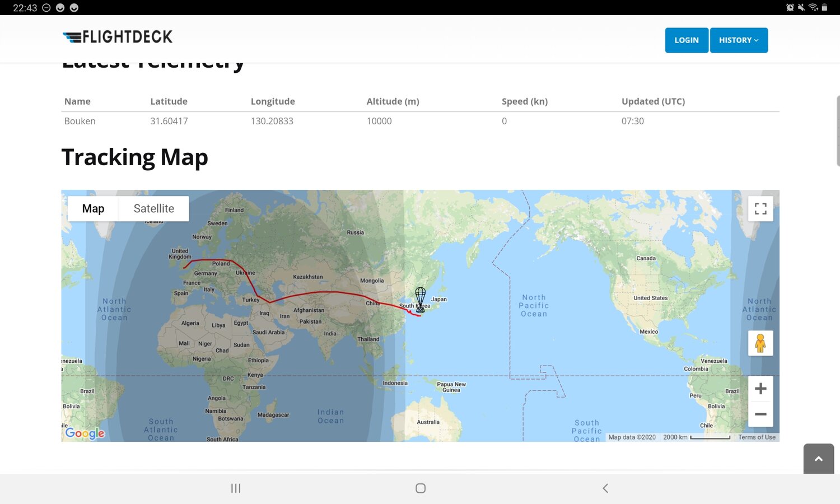Click the status bar alarm icon
Image resolution: width=840 pixels, height=504 pixels.
tap(790, 7)
